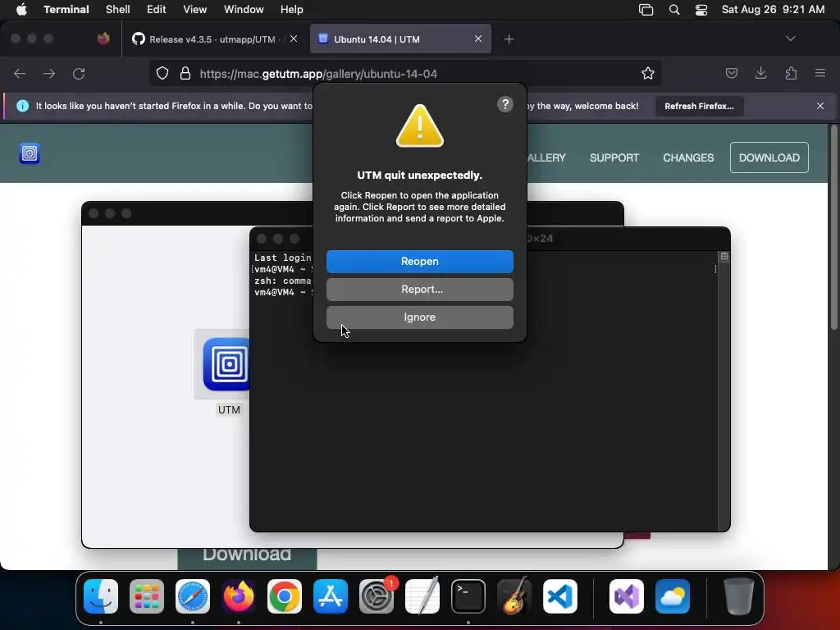Open Google Chrome from the Dock
Viewport: 840px width, 630px height.
coord(285,596)
